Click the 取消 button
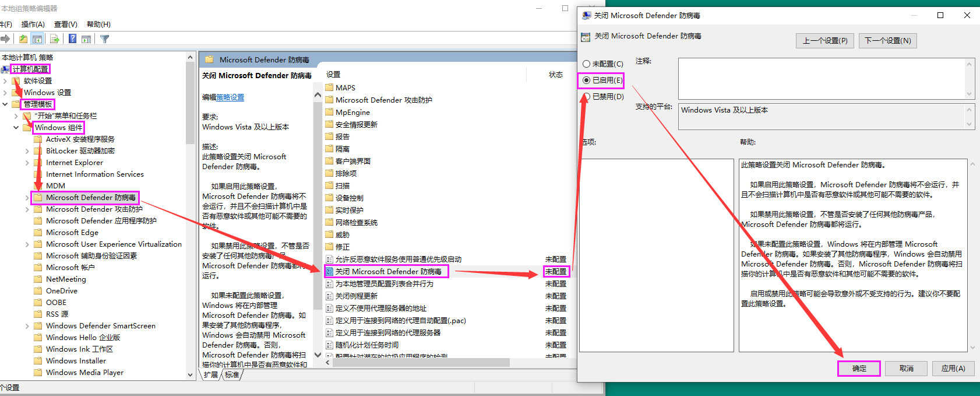980x396 pixels. tap(906, 369)
